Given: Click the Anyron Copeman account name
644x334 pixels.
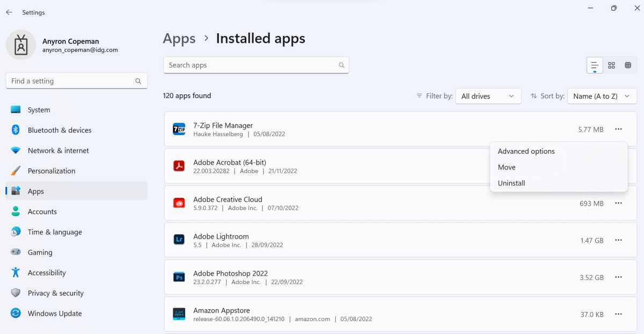Looking at the screenshot, I should click(x=71, y=41).
